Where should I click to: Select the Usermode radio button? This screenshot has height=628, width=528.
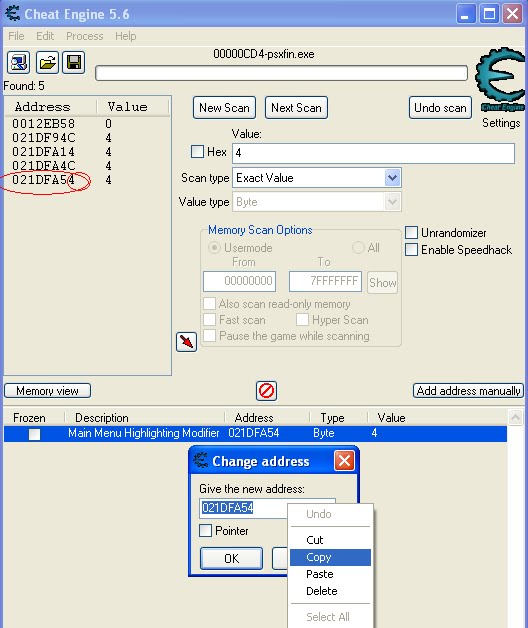pyautogui.click(x=214, y=248)
